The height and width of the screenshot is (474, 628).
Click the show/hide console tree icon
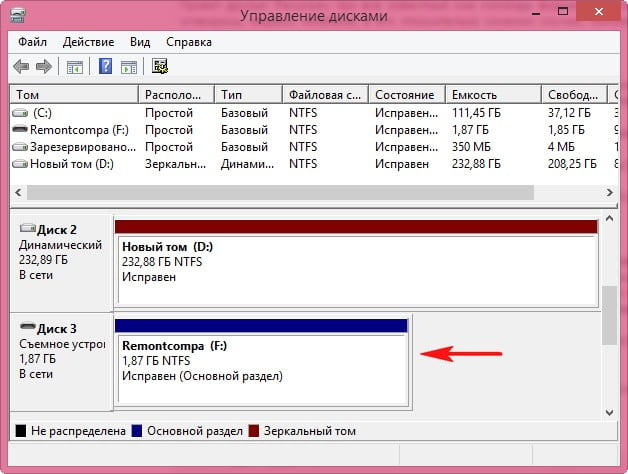[75, 67]
